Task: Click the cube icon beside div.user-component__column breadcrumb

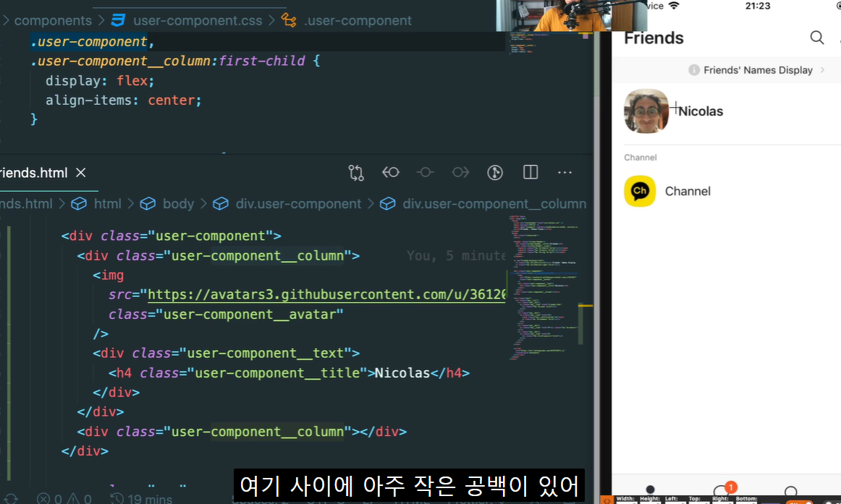Action: click(x=387, y=203)
